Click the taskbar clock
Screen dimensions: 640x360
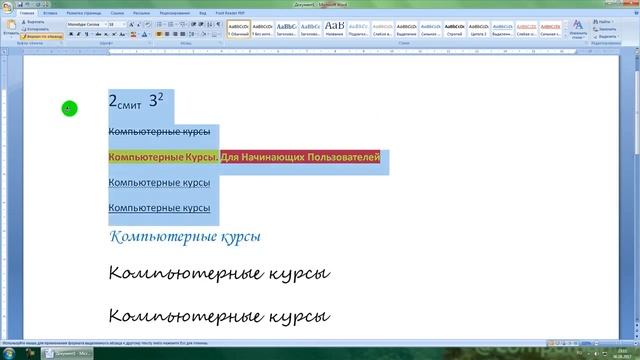(x=623, y=353)
